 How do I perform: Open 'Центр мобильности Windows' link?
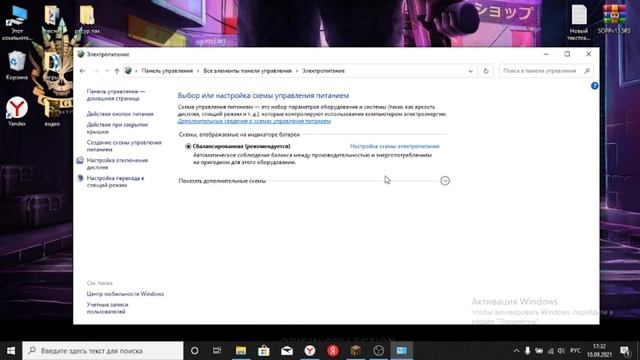click(x=125, y=294)
